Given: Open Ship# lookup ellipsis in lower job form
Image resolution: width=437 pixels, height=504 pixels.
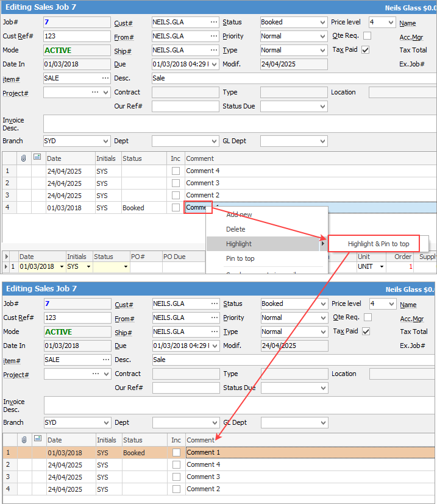Looking at the screenshot, I should [213, 332].
